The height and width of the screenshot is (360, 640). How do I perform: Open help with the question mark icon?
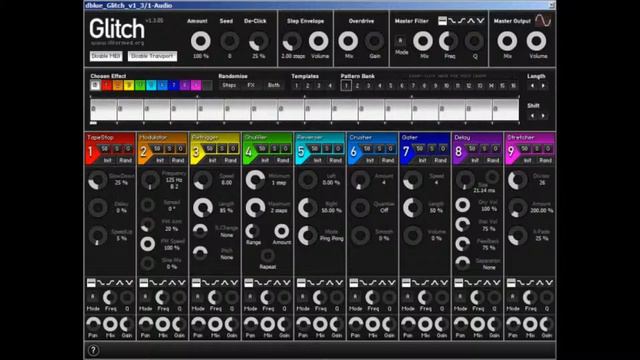93,350
